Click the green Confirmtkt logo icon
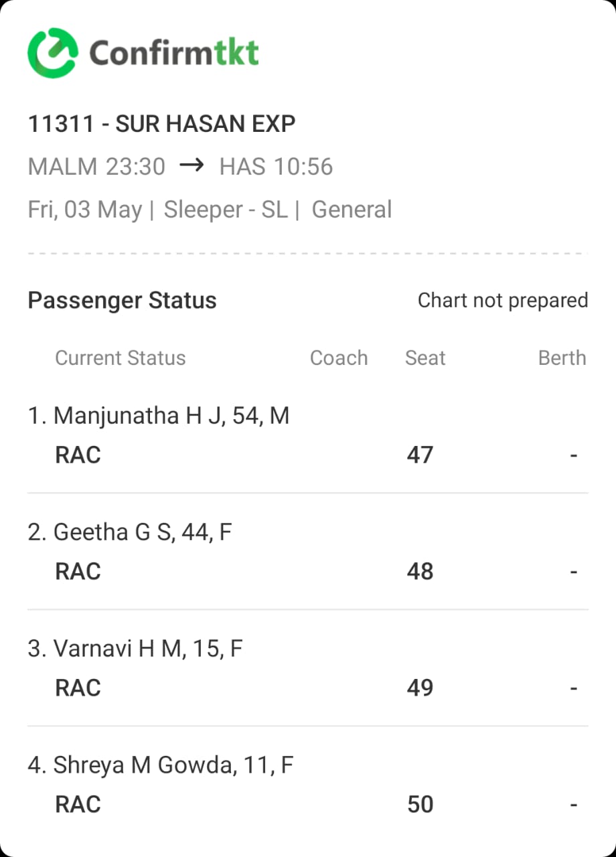616x857 pixels. [53, 53]
